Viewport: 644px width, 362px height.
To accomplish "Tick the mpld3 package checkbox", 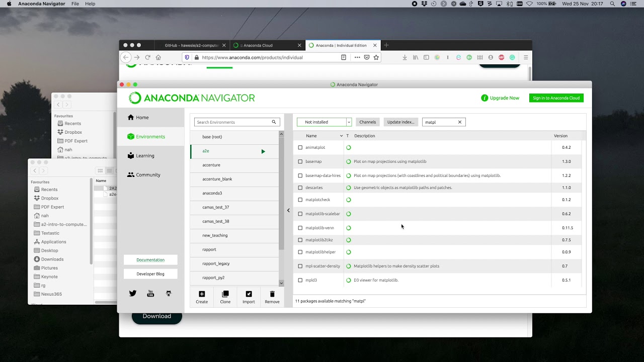I will [300, 280].
